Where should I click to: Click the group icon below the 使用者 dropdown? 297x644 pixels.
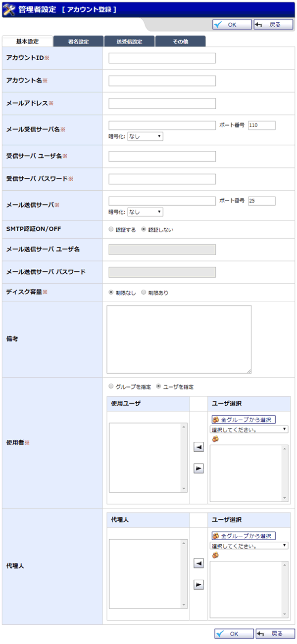click(215, 439)
